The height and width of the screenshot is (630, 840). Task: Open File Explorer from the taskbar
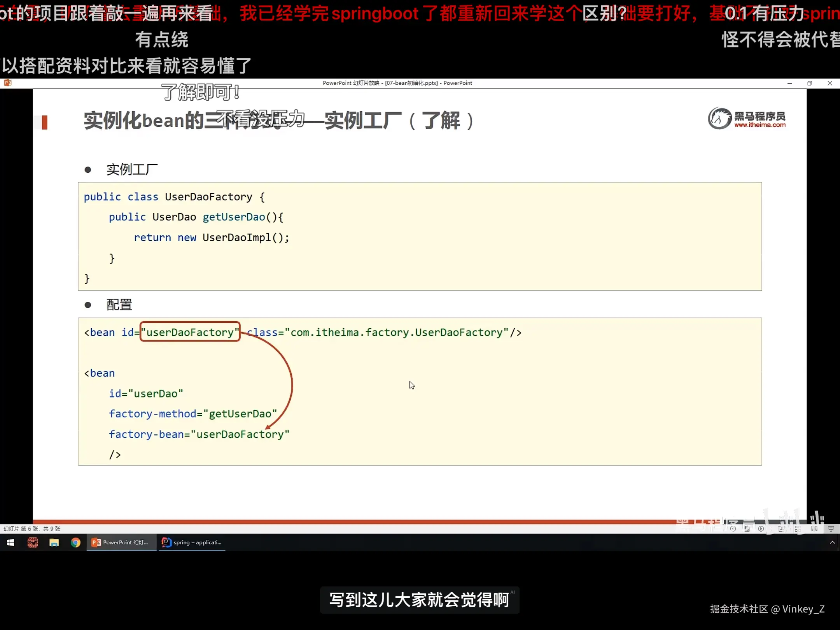[x=54, y=542]
